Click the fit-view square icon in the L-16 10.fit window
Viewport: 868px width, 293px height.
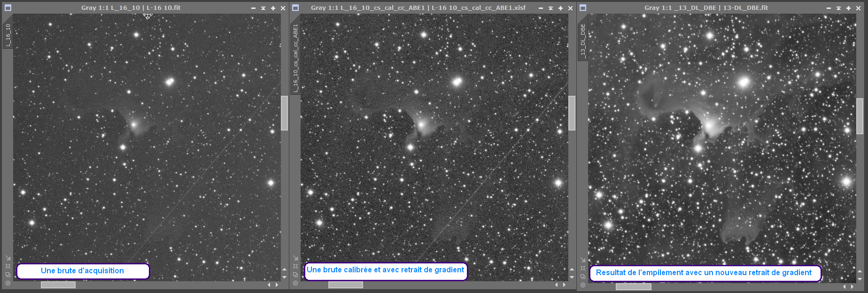click(x=8, y=266)
